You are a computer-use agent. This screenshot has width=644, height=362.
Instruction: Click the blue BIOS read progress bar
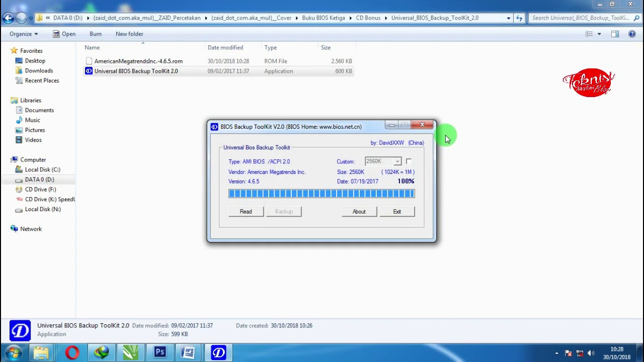click(x=321, y=194)
